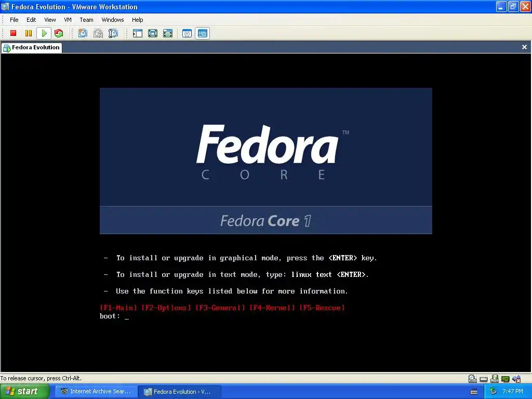Click the sound device status icon with red X
The height and width of the screenshot is (399, 532).
click(x=516, y=379)
